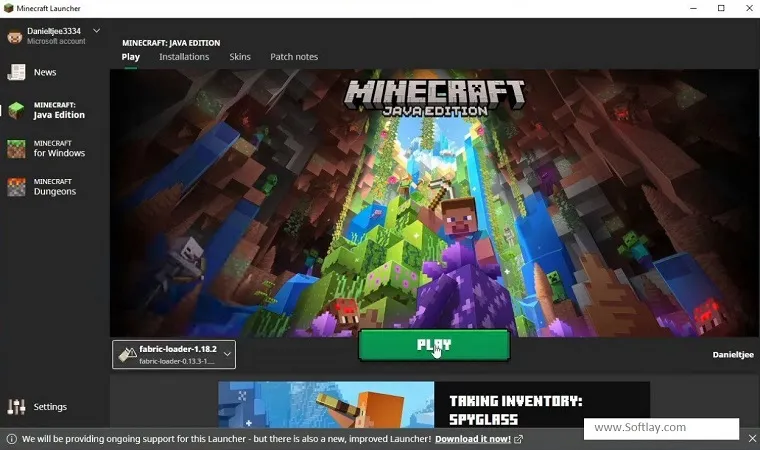Screen dimensions: 760x450
Task: Switch to the Installations tab
Action: [x=184, y=57]
